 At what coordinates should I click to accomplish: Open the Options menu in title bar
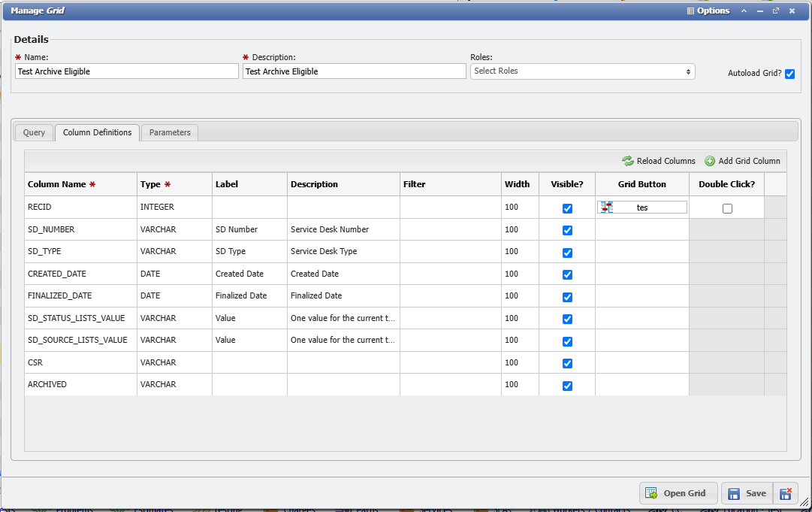708,11
